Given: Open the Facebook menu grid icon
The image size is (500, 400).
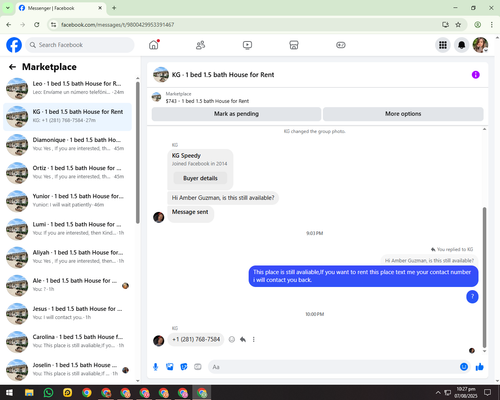Looking at the screenshot, I should (443, 45).
